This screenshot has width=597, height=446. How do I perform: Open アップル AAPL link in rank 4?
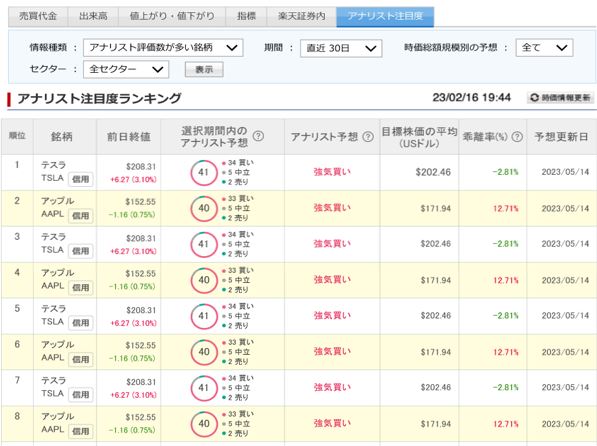(x=57, y=279)
